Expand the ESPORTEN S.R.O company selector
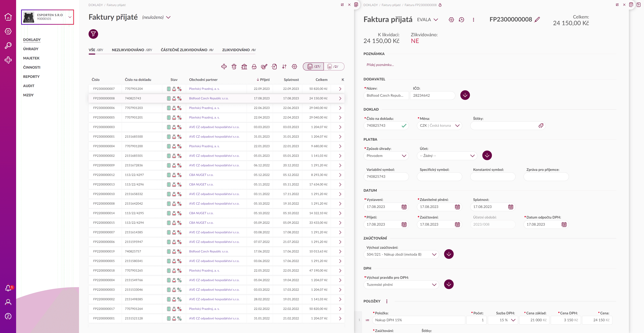This screenshot has height=333, width=644. 47,17
